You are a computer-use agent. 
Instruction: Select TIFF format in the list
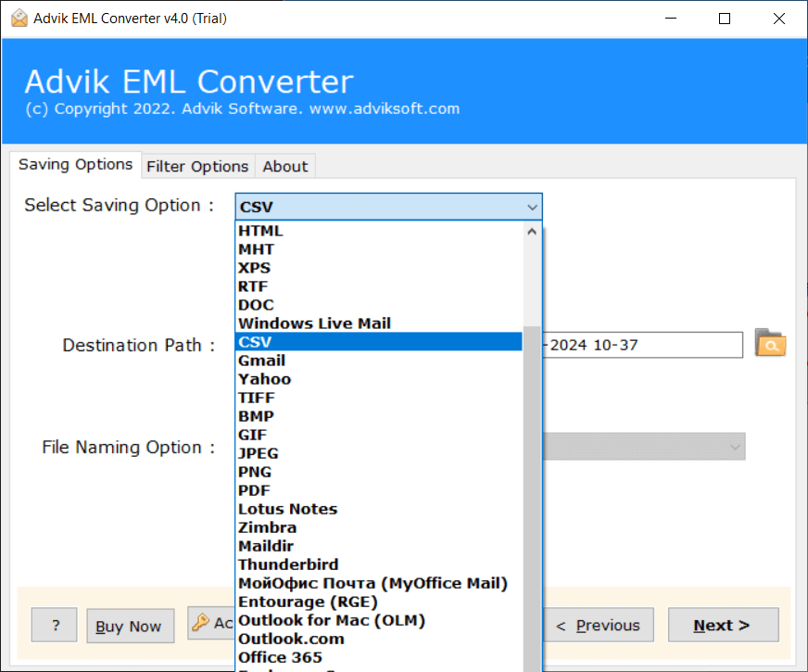coord(379,398)
